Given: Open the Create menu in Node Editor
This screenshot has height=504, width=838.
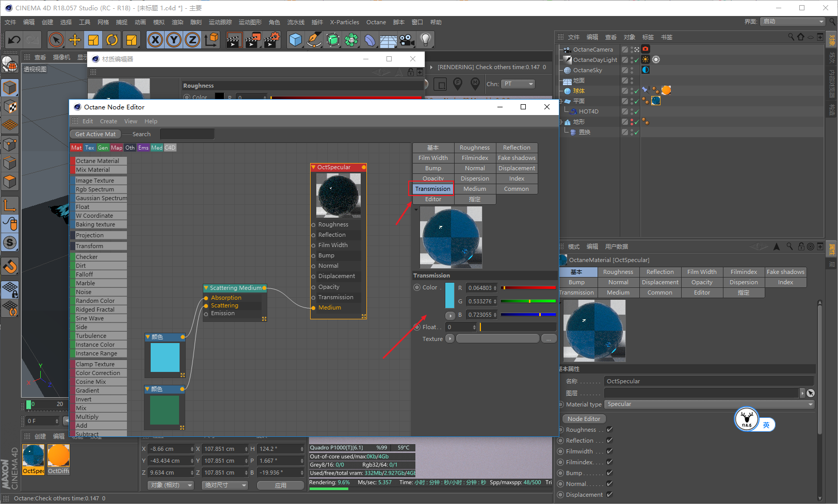Looking at the screenshot, I should click(108, 121).
